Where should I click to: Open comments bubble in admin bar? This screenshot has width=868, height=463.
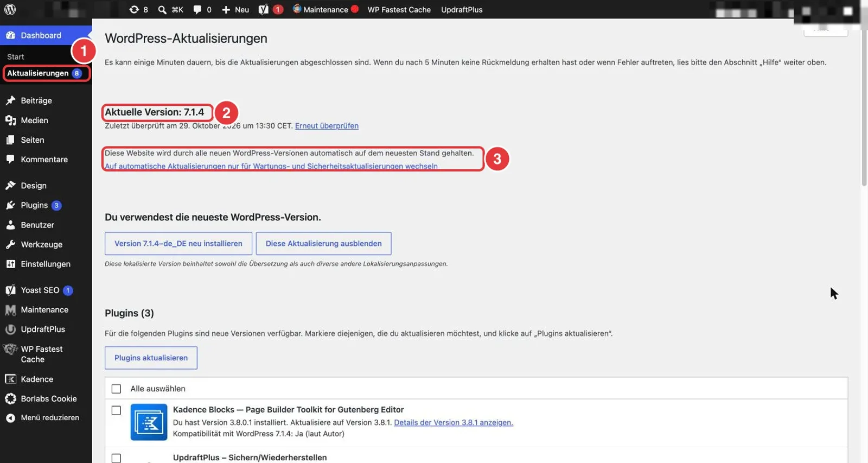(x=197, y=10)
